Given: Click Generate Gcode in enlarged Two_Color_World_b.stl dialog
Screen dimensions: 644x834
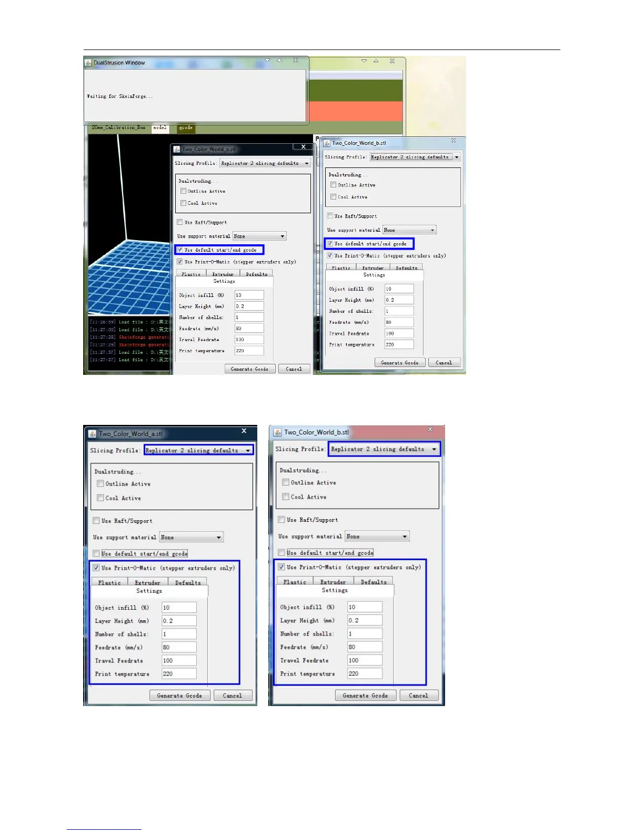Looking at the screenshot, I should tap(365, 696).
